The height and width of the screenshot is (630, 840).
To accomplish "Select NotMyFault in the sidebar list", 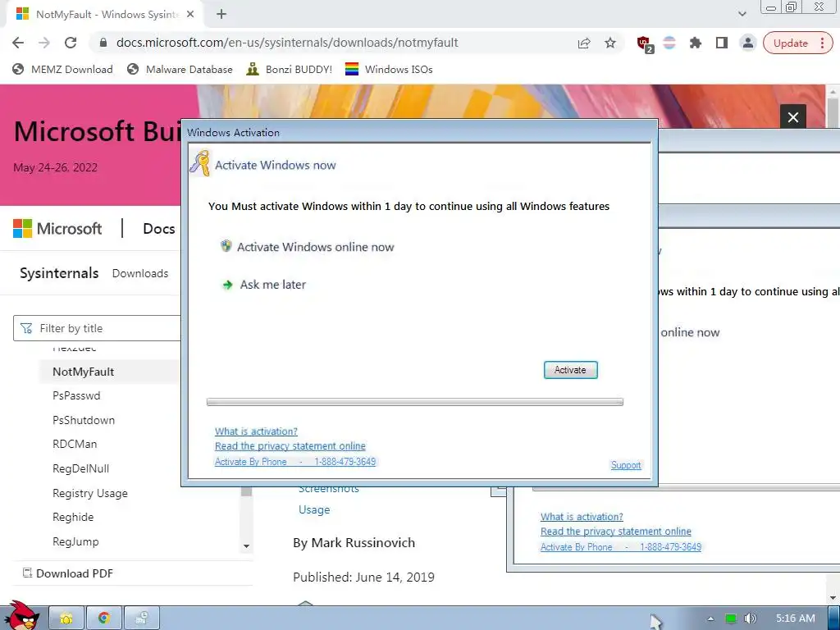I will pos(83,372).
